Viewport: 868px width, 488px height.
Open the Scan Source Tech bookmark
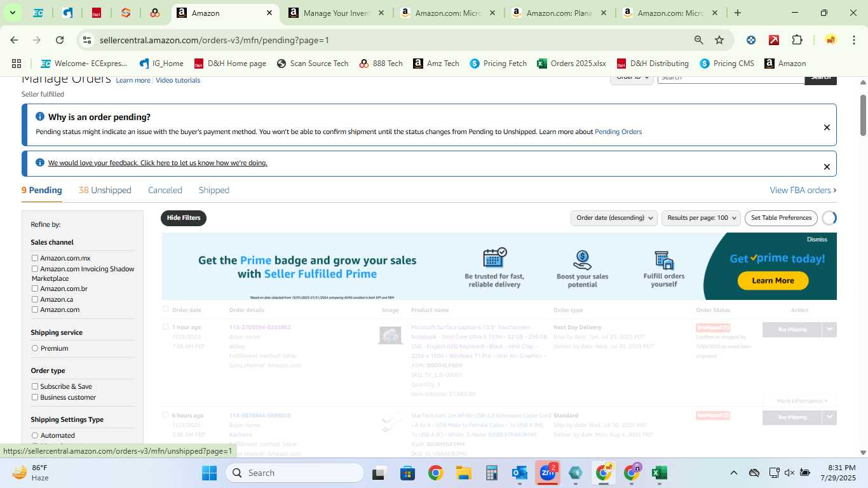[313, 64]
